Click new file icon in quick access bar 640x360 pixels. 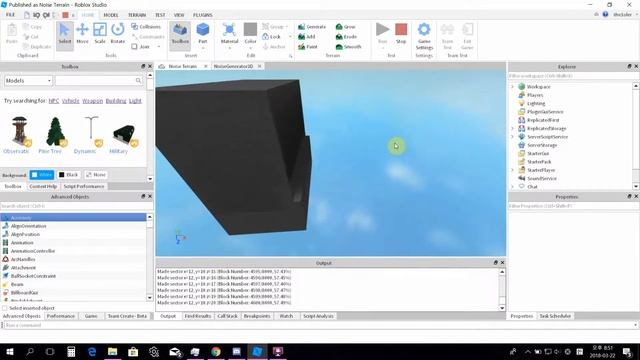pyautogui.click(x=27, y=15)
